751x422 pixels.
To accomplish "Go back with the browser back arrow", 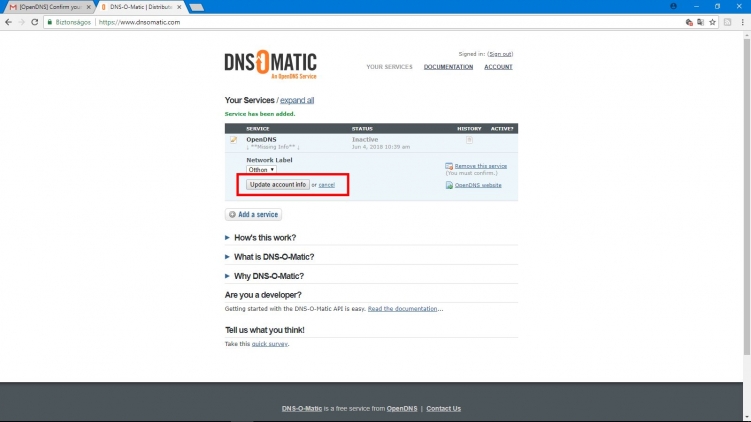I will 8,22.
